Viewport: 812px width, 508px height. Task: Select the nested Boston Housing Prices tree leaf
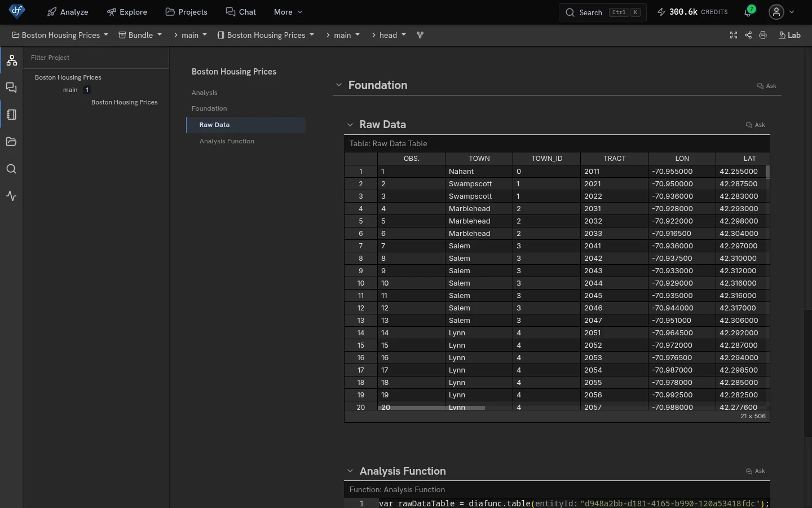point(125,102)
